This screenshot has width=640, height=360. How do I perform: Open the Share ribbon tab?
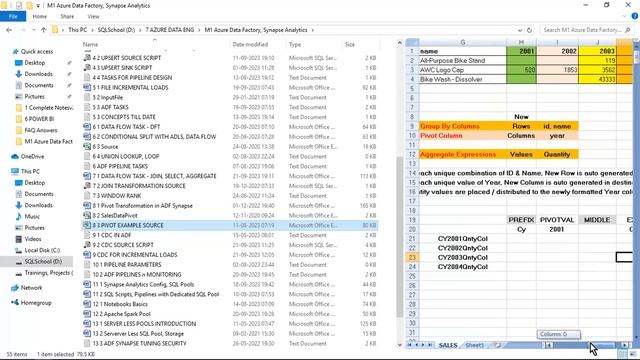(x=67, y=16)
